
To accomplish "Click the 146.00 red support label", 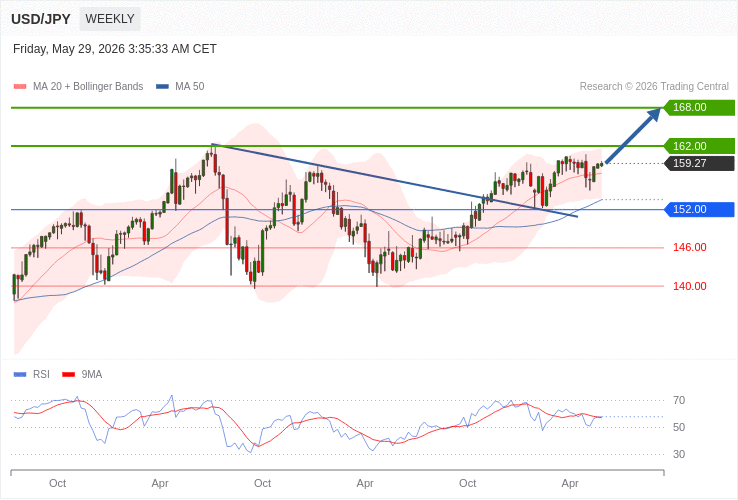I will [690, 247].
